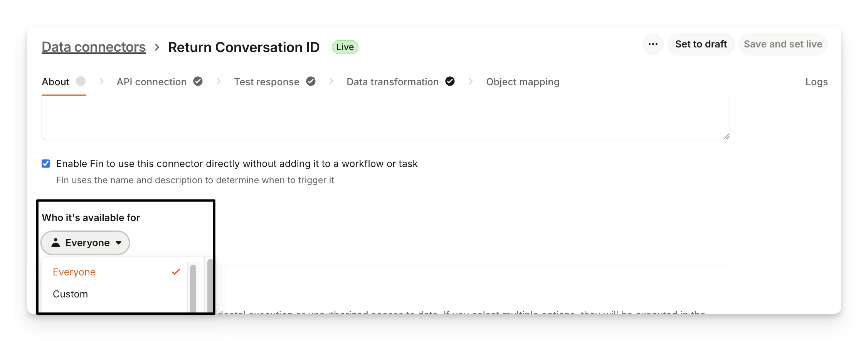Open the Logs tab
The width and height of the screenshot is (868, 341).
coord(816,82)
